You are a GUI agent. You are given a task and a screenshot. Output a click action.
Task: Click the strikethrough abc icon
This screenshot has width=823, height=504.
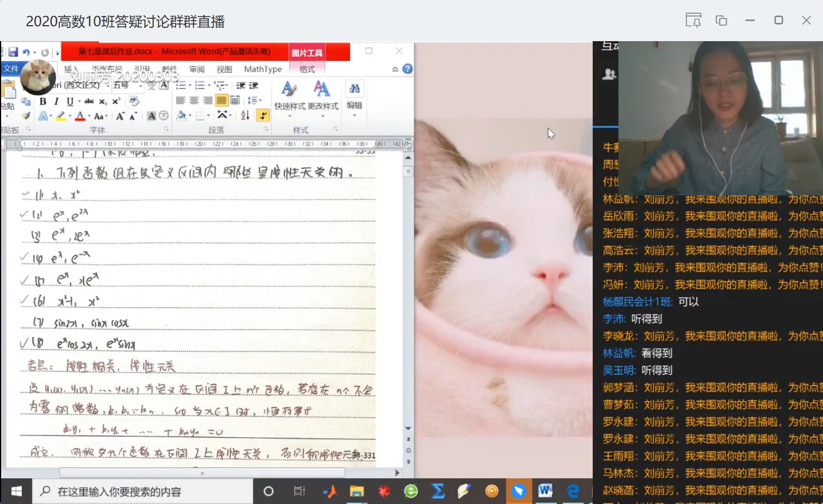pos(89,101)
